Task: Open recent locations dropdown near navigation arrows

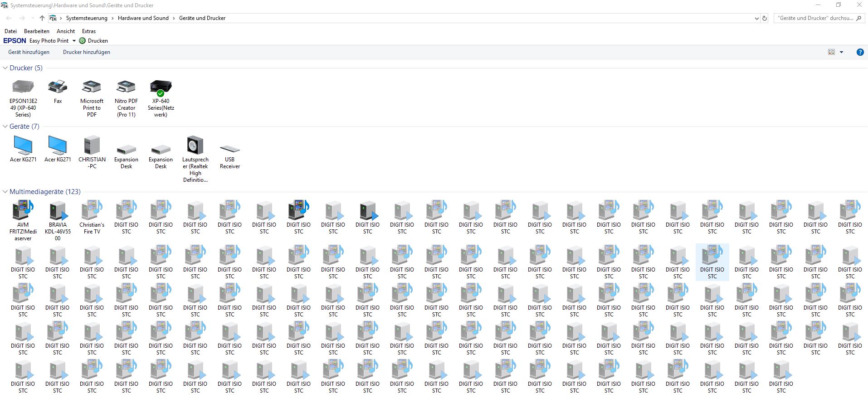Action: tap(32, 18)
